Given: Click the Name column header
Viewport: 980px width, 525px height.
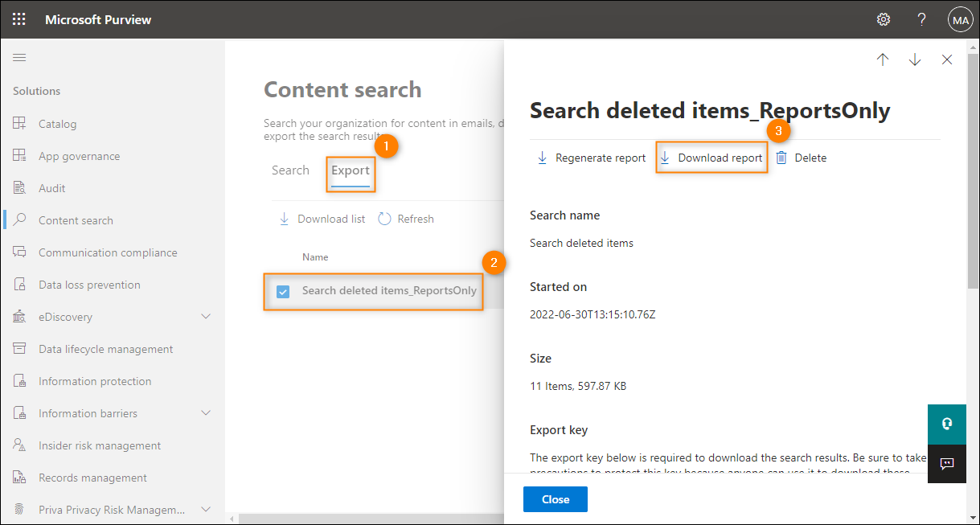Looking at the screenshot, I should tap(315, 257).
